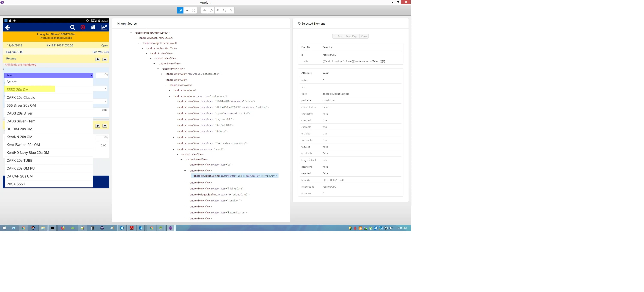
Task: Click the home icon in device screen
Action: point(93,27)
